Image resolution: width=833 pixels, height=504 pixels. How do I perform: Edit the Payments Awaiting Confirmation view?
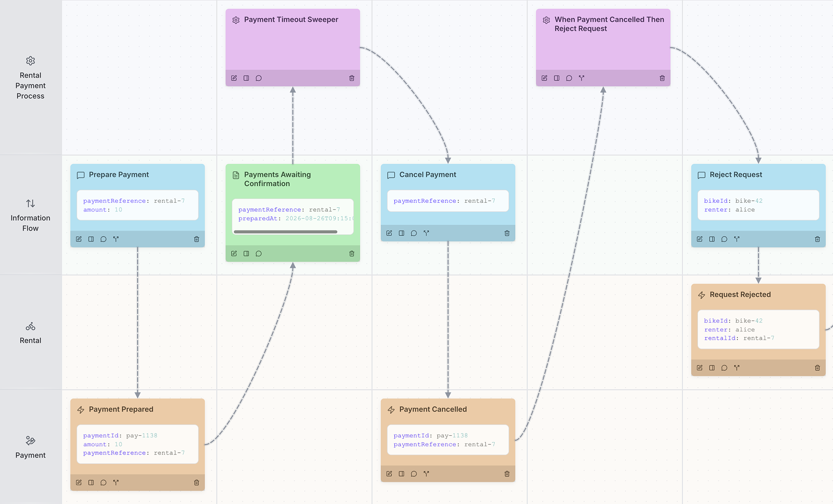[234, 254]
